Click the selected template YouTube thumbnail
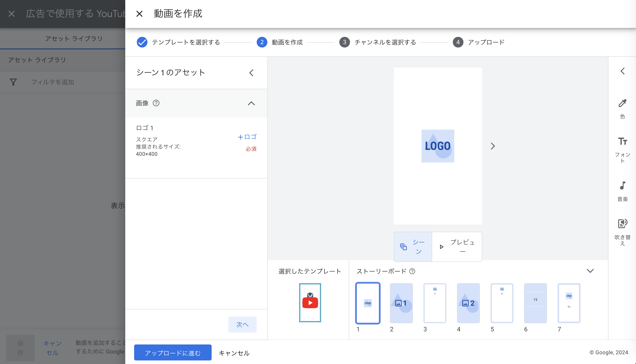The image size is (636, 364). (310, 303)
